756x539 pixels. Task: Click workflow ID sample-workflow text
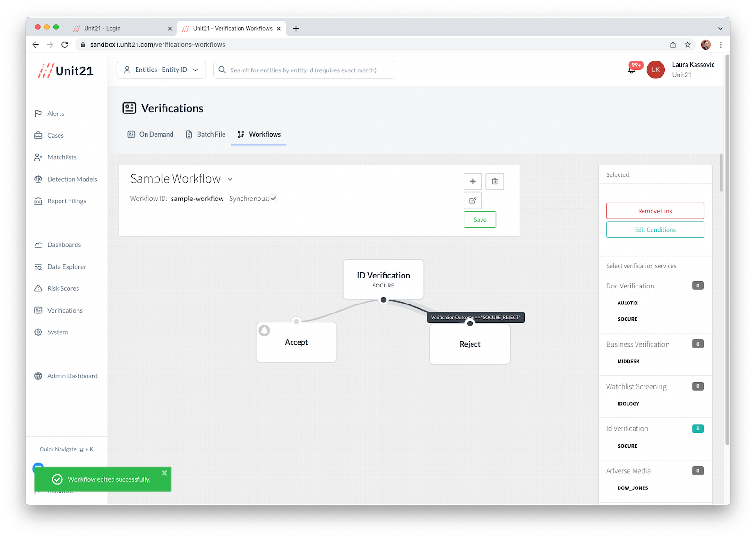click(x=197, y=199)
